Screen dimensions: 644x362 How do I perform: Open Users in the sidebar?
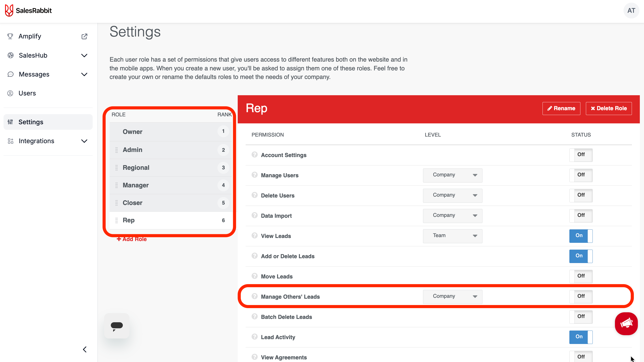[x=27, y=93]
